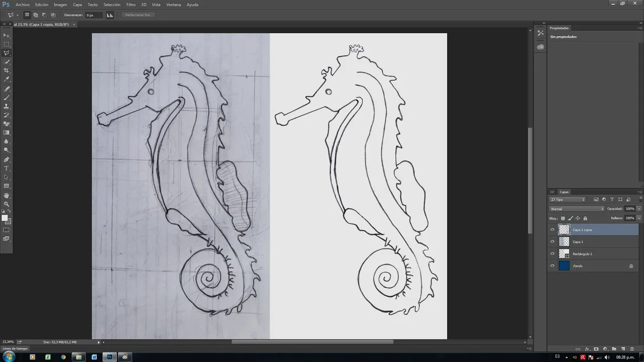This screenshot has width=644, height=362.
Task: Choose New selection mode
Action: (x=27, y=15)
